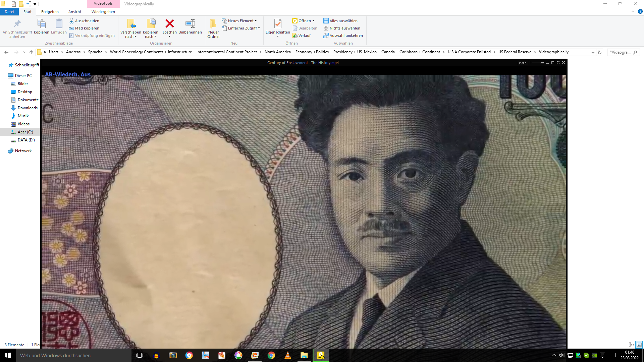Open the recent locations dropdown arrow

[x=24, y=52]
